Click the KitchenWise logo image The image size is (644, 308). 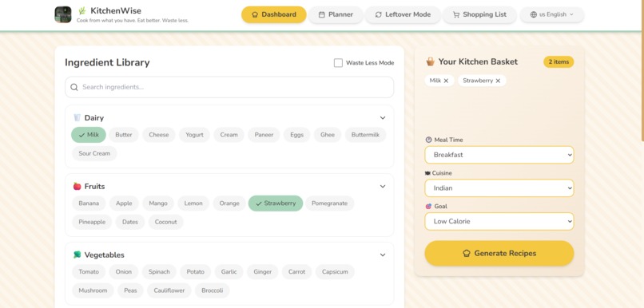(63, 14)
